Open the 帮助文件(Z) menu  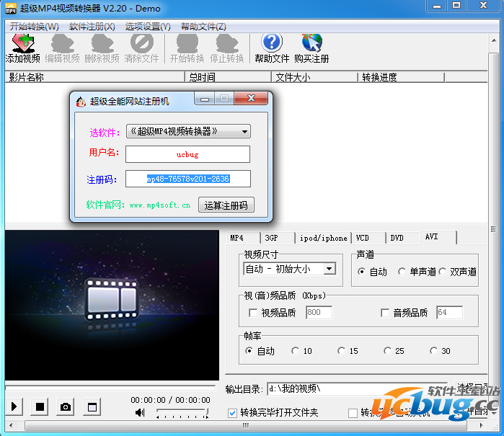pyautogui.click(x=203, y=27)
